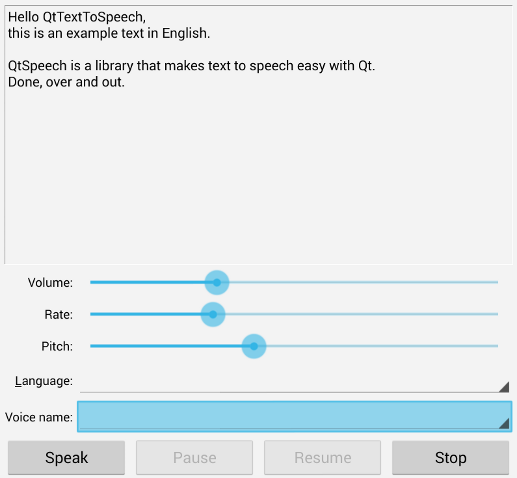
Task: Click the word 'QtTextToSpeech' in the text
Action: click(93, 17)
